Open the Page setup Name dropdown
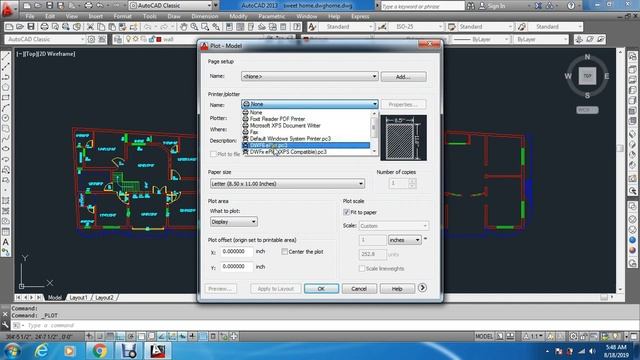This screenshot has height=360, width=640. click(309, 76)
